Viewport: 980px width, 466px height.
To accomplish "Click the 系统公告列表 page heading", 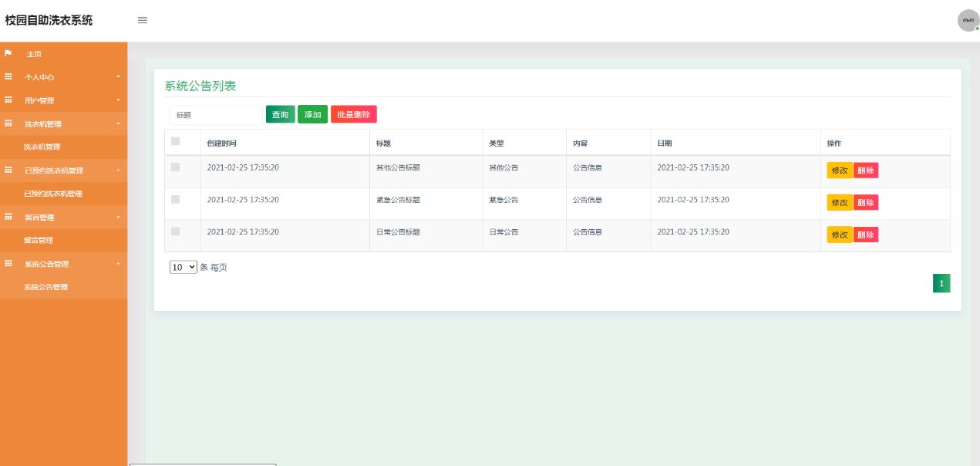I will pyautogui.click(x=200, y=86).
